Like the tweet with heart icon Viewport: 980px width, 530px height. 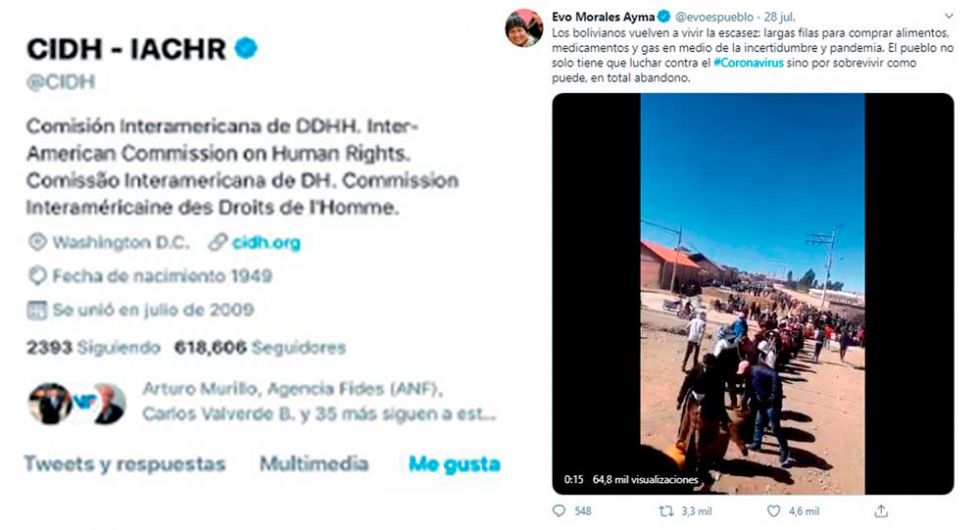[x=773, y=511]
